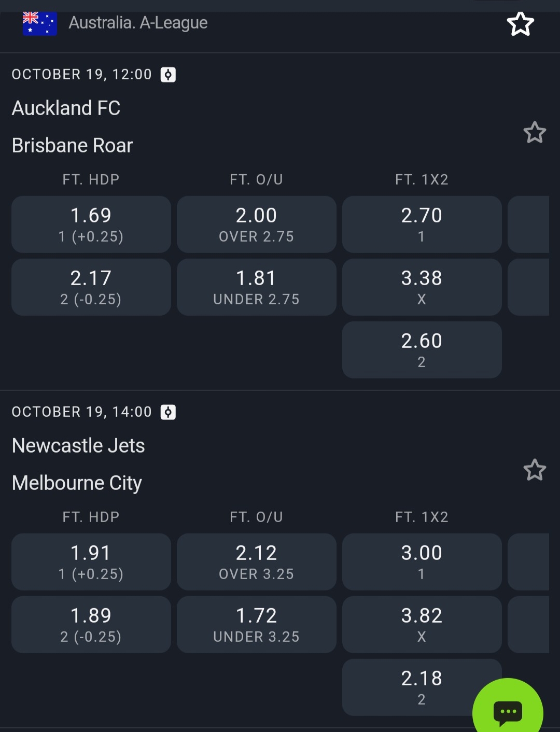Image resolution: width=560 pixels, height=732 pixels.
Task: Pick Newcastle Jets home win at 3.00
Action: click(422, 562)
